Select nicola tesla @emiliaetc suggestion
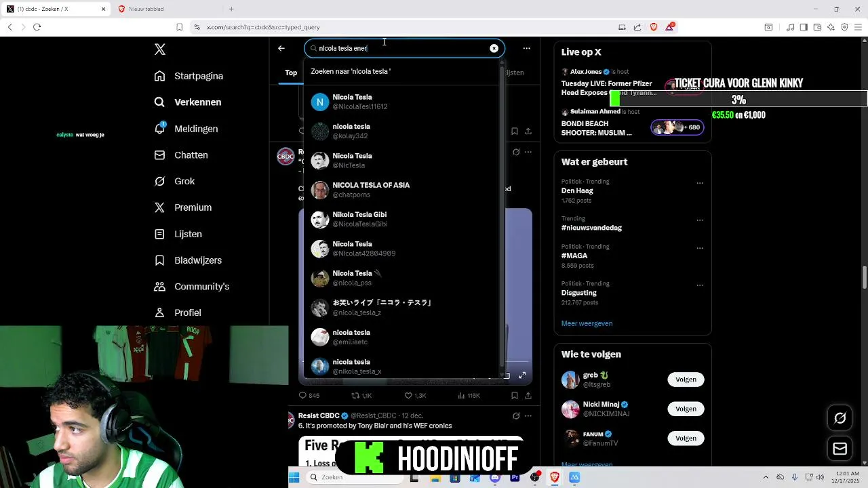Screen dimensions: 868x488 [x=403, y=337]
